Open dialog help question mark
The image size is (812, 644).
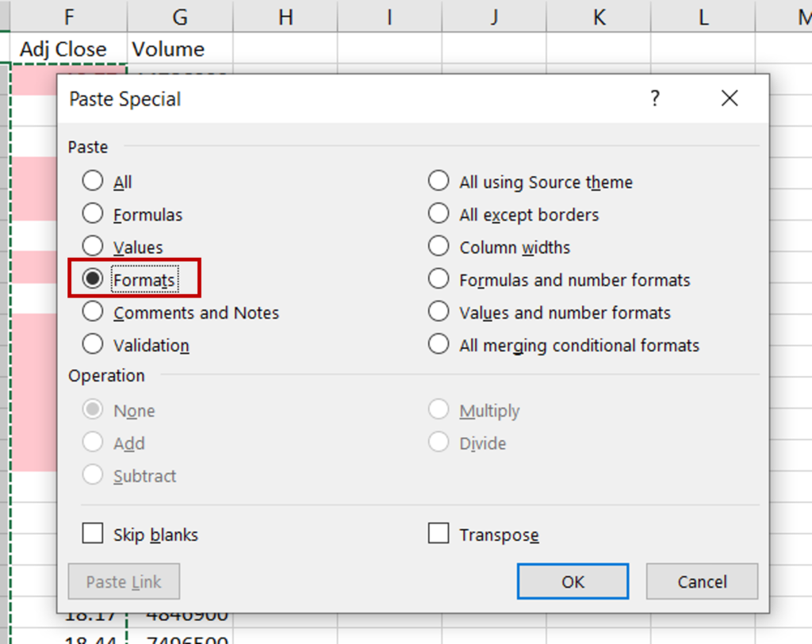[655, 98]
